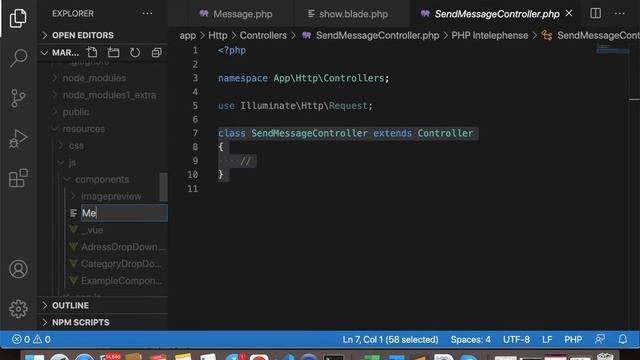Viewport: 640px width, 360px height.
Task: Expand the node_modules folder
Action: point(94,78)
